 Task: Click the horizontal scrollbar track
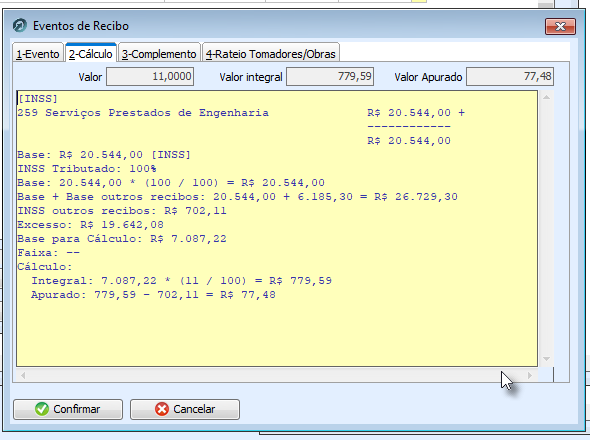276,375
